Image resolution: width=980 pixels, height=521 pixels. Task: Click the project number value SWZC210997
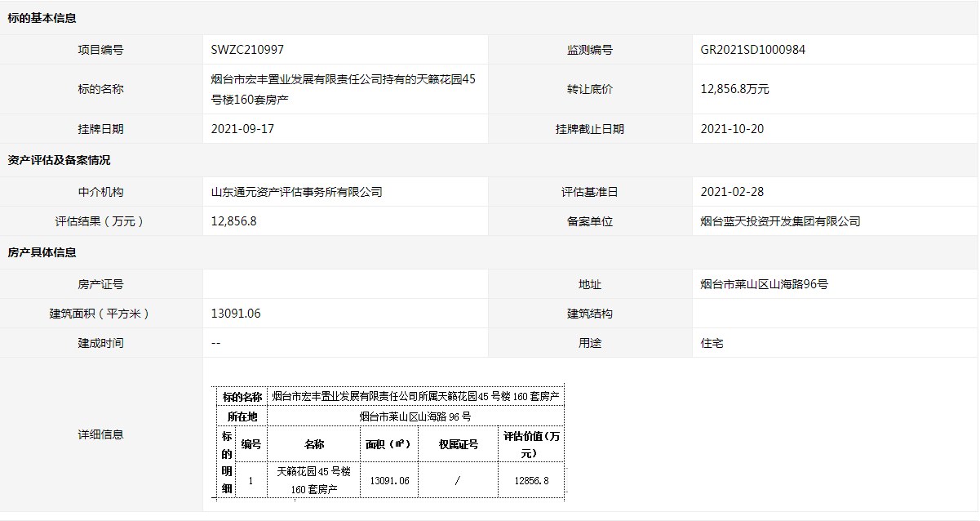(247, 50)
